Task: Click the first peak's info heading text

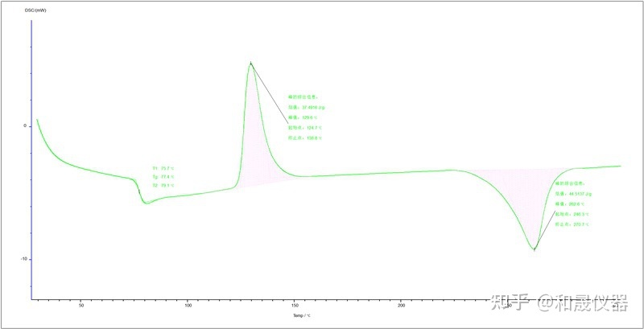Action: (303, 97)
